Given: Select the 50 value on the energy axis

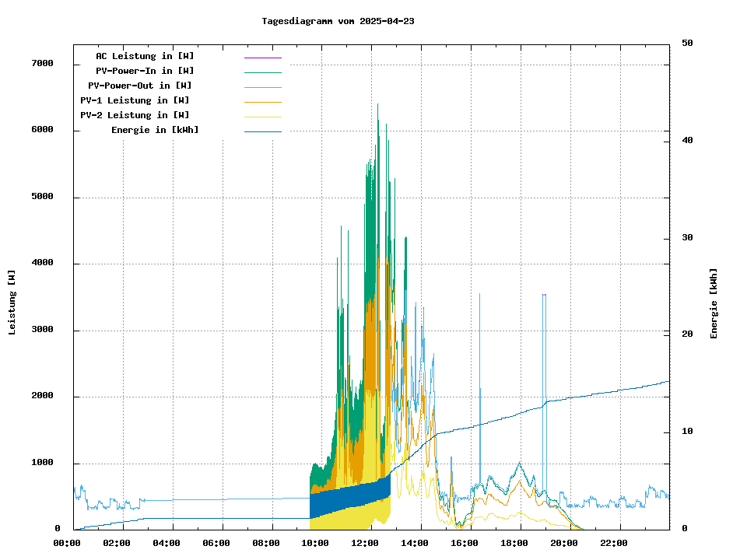Looking at the screenshot, I should 687,44.
